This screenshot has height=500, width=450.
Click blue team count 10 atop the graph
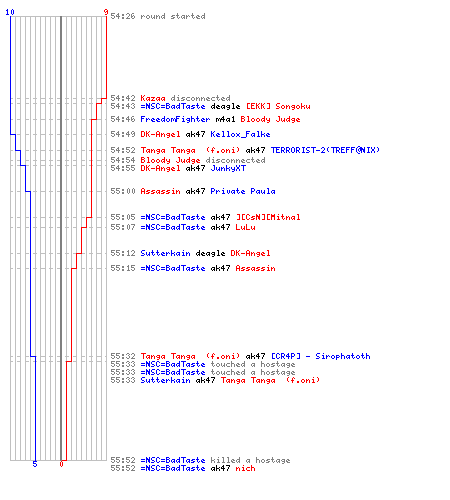coord(10,12)
